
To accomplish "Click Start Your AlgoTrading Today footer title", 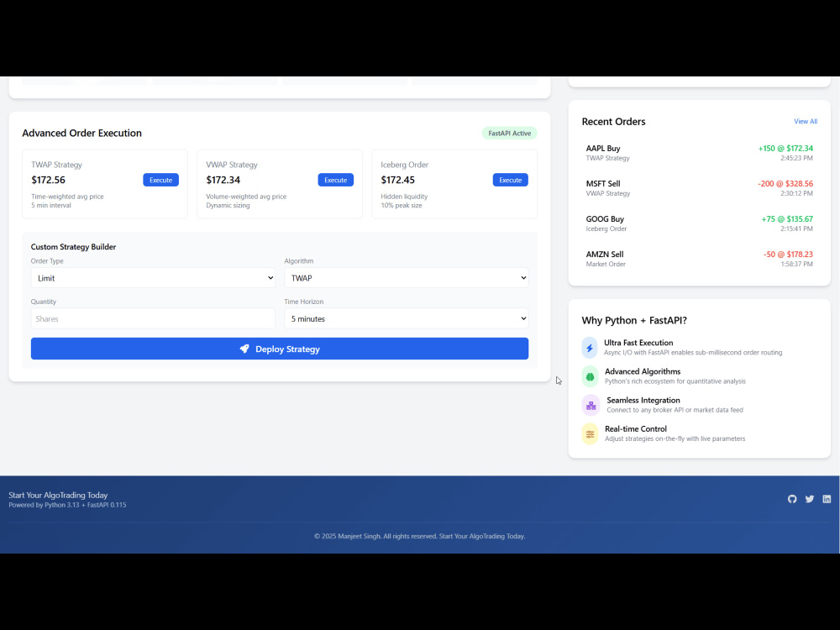I will click(x=58, y=495).
